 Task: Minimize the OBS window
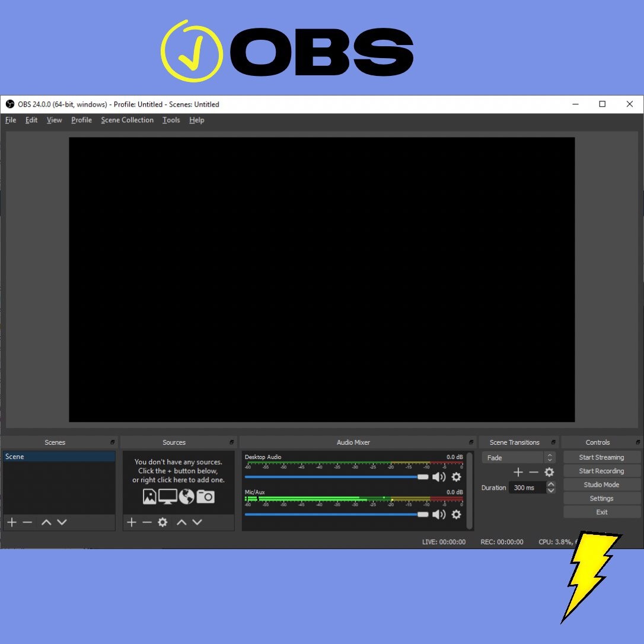pos(575,104)
